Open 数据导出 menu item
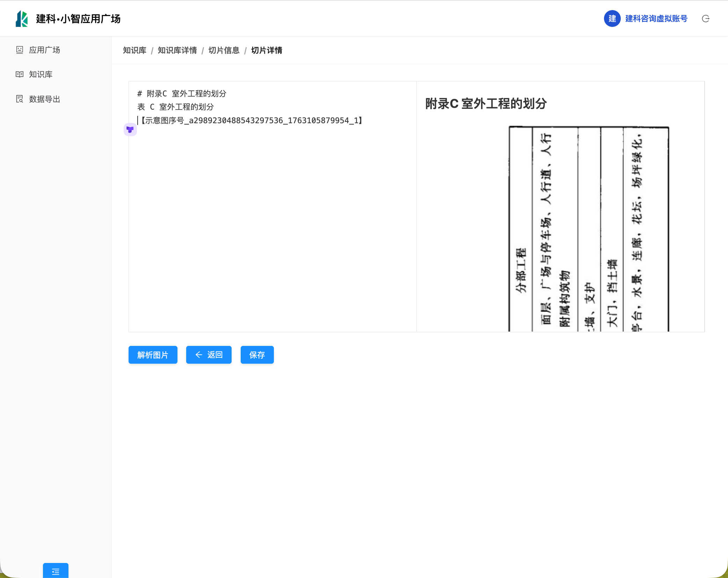The width and height of the screenshot is (728, 578). tap(44, 99)
